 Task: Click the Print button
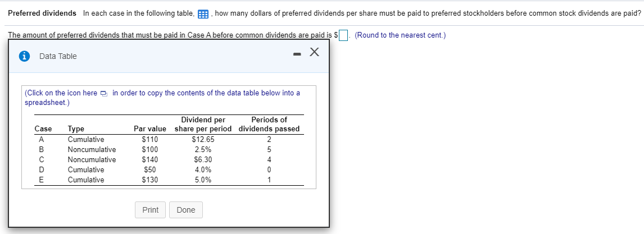click(150, 210)
